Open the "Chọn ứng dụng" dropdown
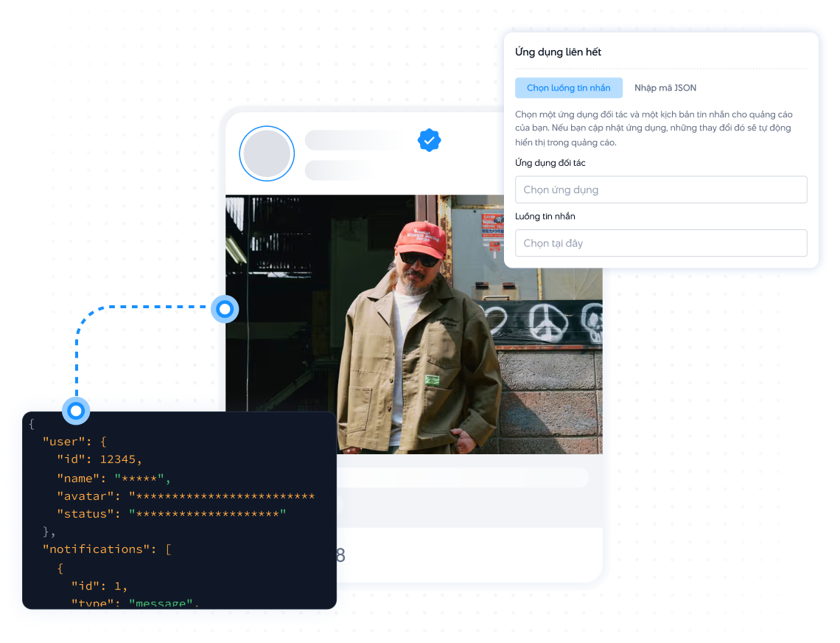Image resolution: width=840 pixels, height=643 pixels. tap(660, 190)
